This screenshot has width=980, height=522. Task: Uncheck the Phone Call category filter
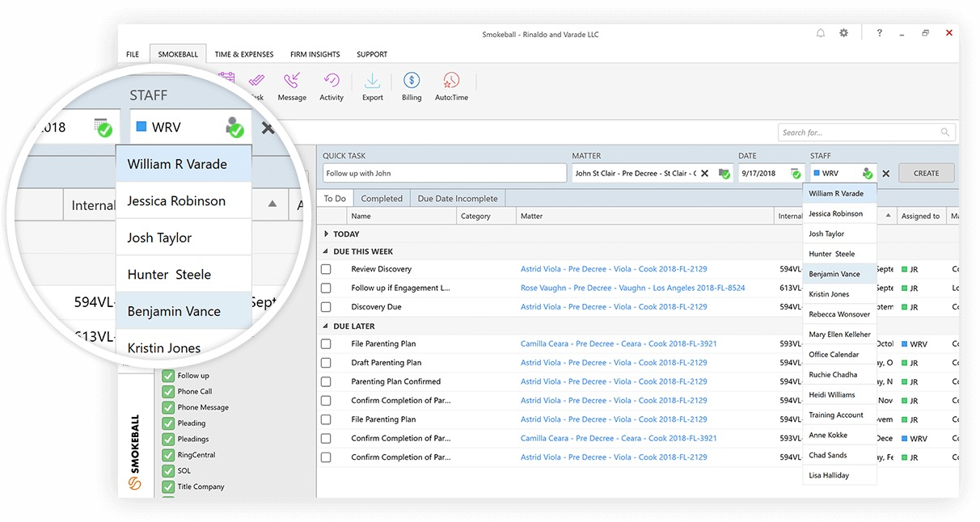(x=168, y=391)
